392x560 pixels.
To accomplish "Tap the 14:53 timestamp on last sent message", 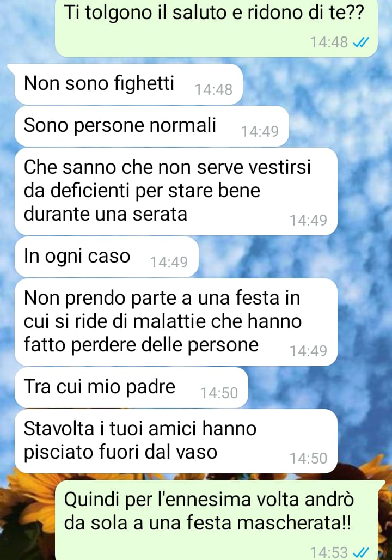I will click(329, 552).
